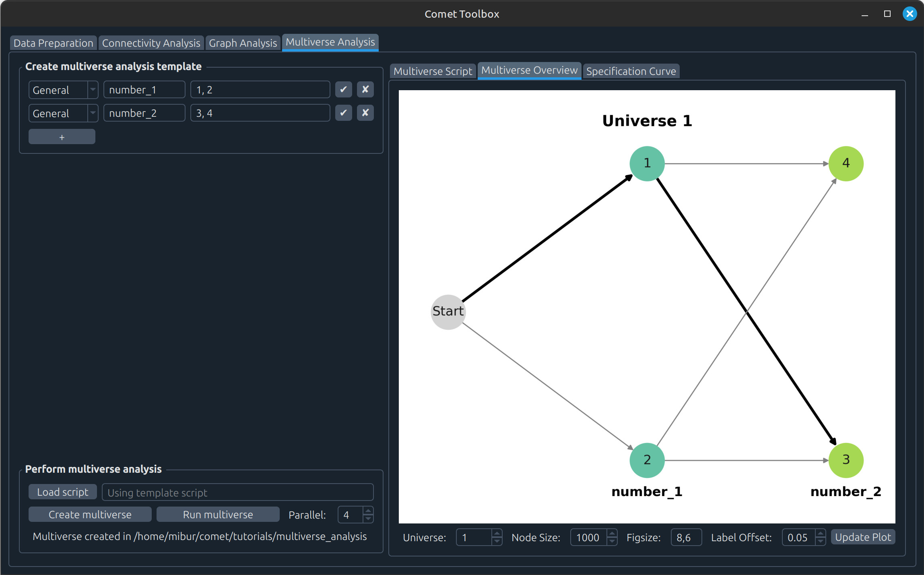Increase the Node Size value

612,534
